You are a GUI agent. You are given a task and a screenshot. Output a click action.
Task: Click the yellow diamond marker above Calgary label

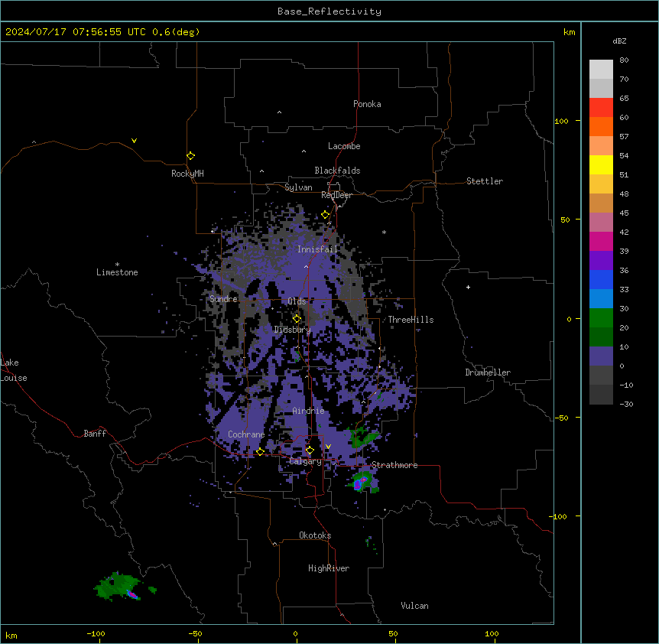(310, 450)
